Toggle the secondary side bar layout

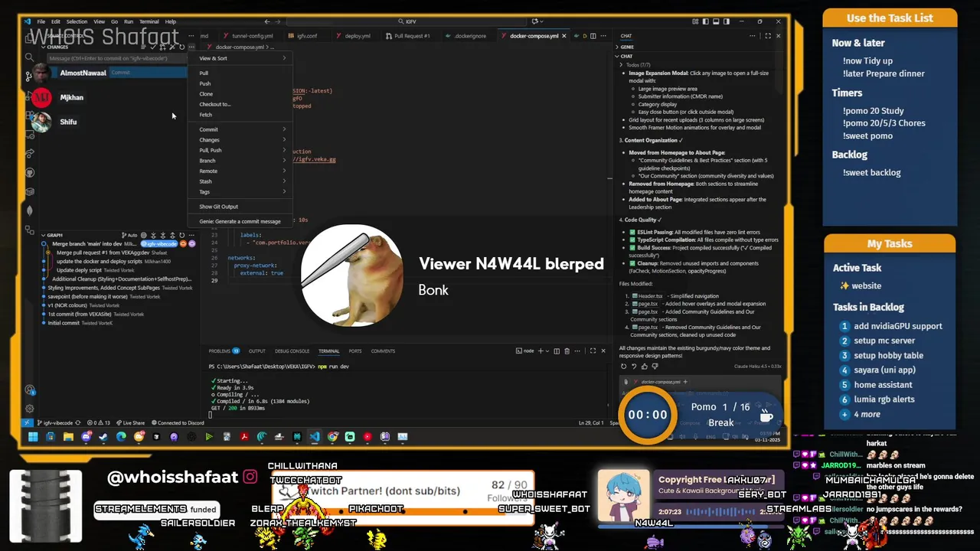point(727,21)
